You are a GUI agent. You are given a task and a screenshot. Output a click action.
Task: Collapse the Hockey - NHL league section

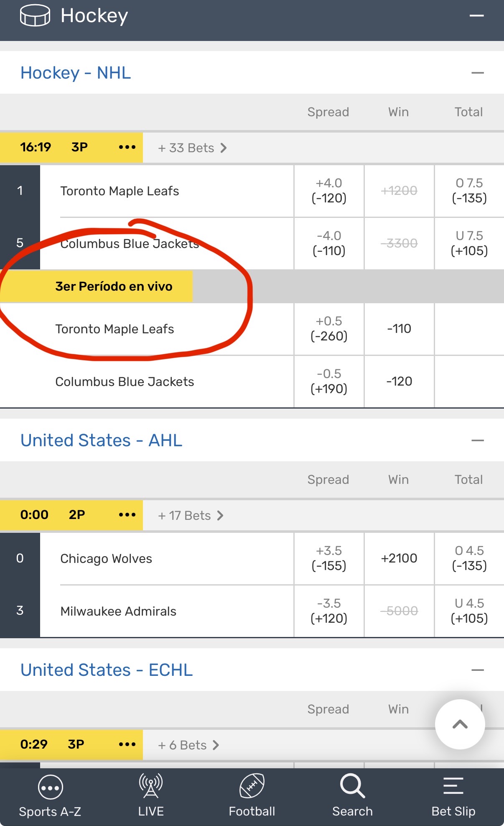click(477, 73)
